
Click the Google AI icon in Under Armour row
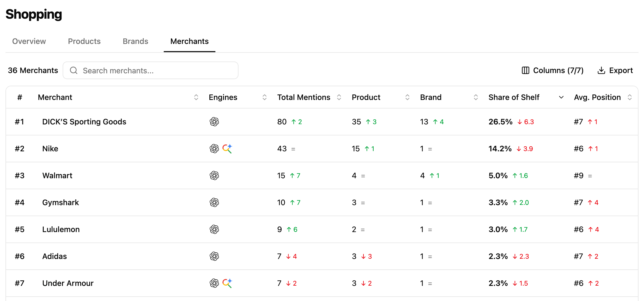(x=227, y=283)
